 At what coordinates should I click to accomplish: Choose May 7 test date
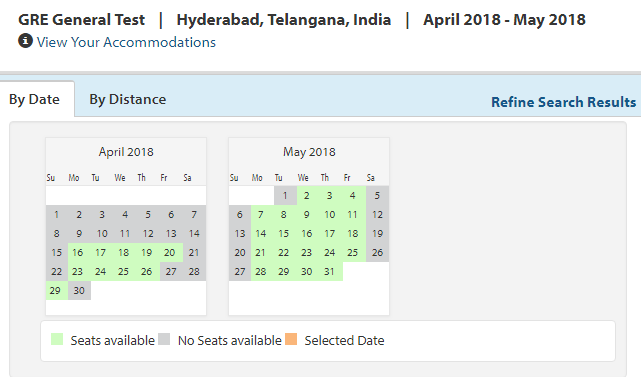262,215
